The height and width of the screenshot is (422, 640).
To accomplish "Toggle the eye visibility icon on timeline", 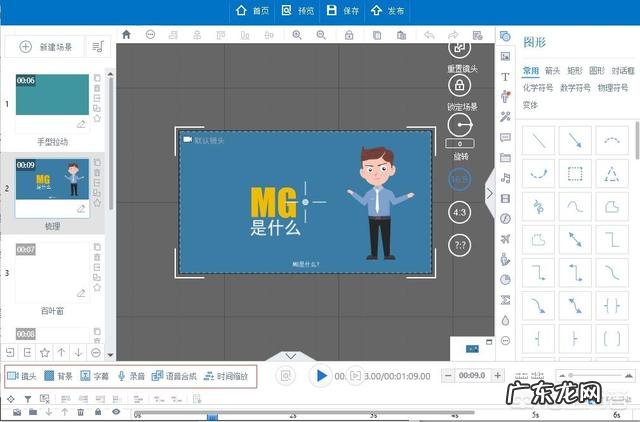I will pyautogui.click(x=116, y=411).
